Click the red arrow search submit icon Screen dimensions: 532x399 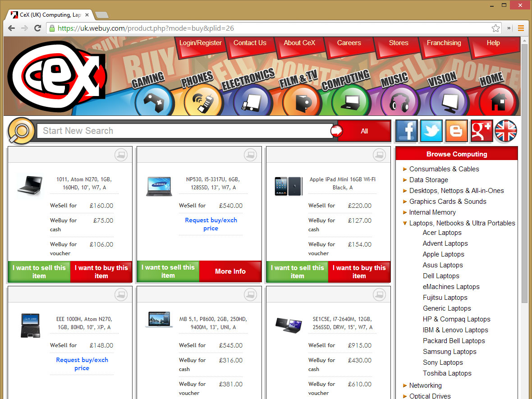tap(337, 131)
